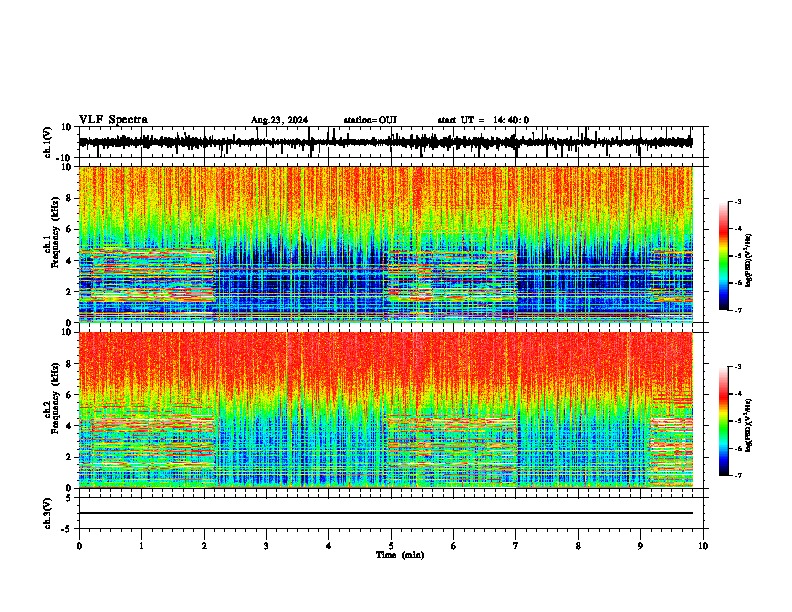This screenshot has height=612, width=792.
Task: Click the ch.2 PSD color scale bar
Action: click(x=723, y=421)
